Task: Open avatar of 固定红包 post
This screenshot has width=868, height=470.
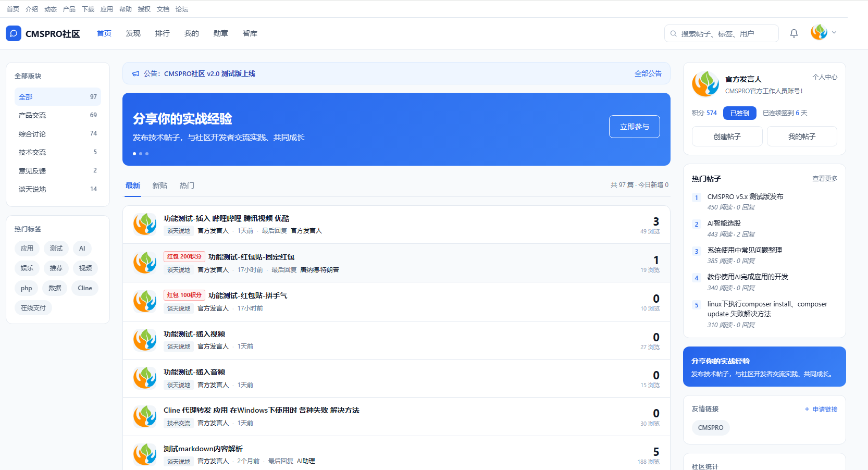Action: [145, 263]
